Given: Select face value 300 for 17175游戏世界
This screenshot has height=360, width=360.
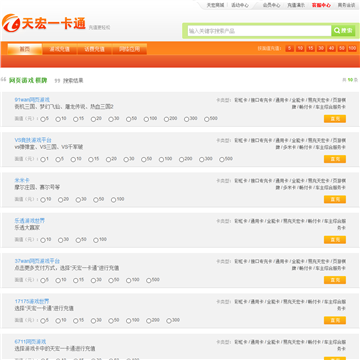Looking at the screenshot, I should pos(169,321).
